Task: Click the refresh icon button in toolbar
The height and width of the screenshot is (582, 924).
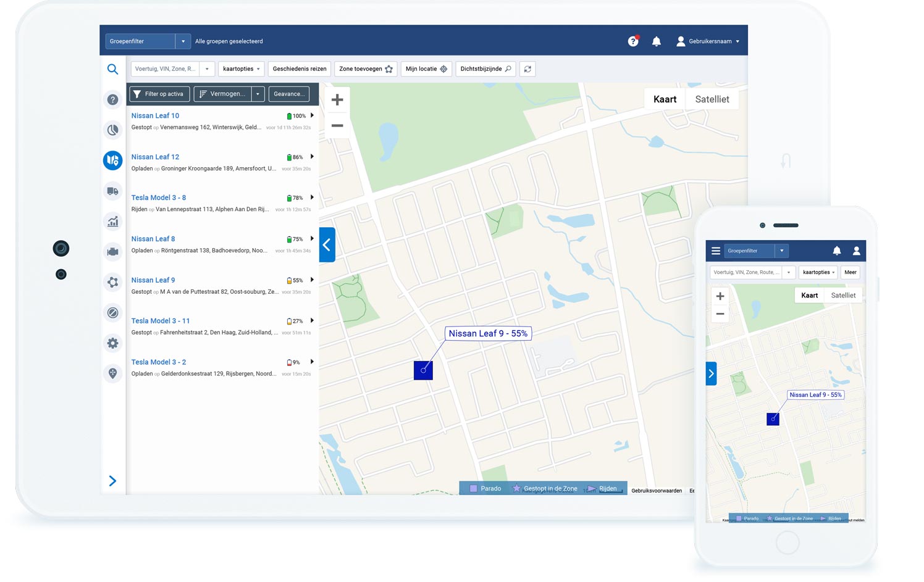Action: pyautogui.click(x=527, y=69)
